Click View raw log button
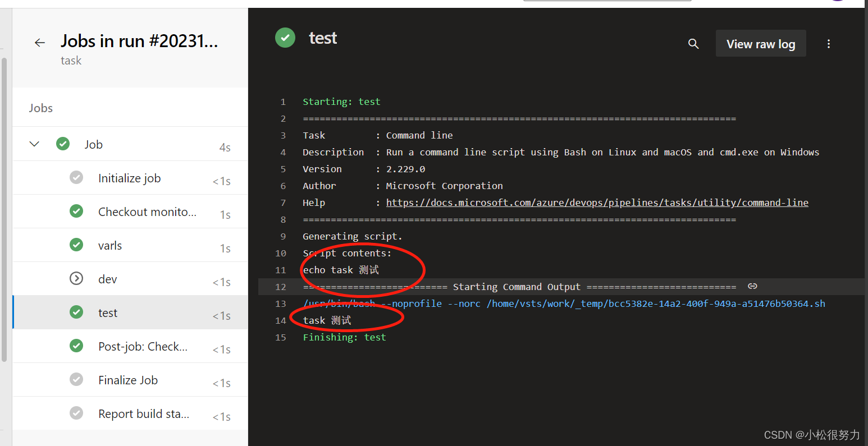The height and width of the screenshot is (446, 868). pos(761,44)
